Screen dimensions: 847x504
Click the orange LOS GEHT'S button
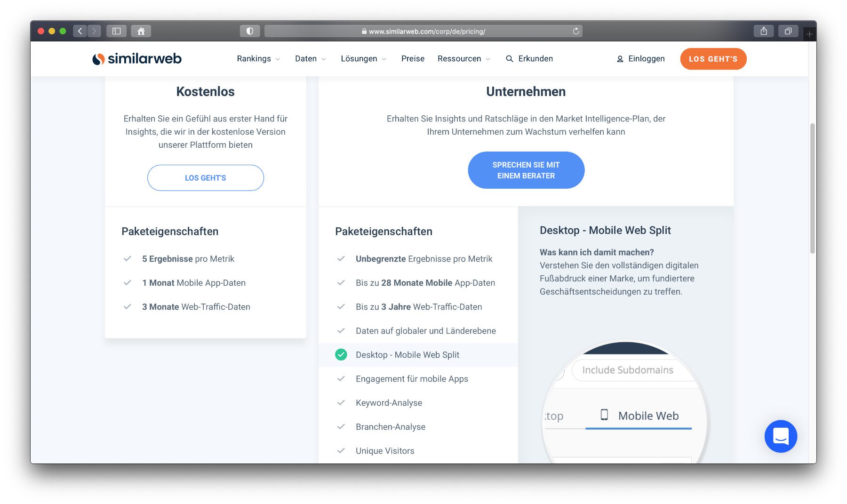point(713,59)
